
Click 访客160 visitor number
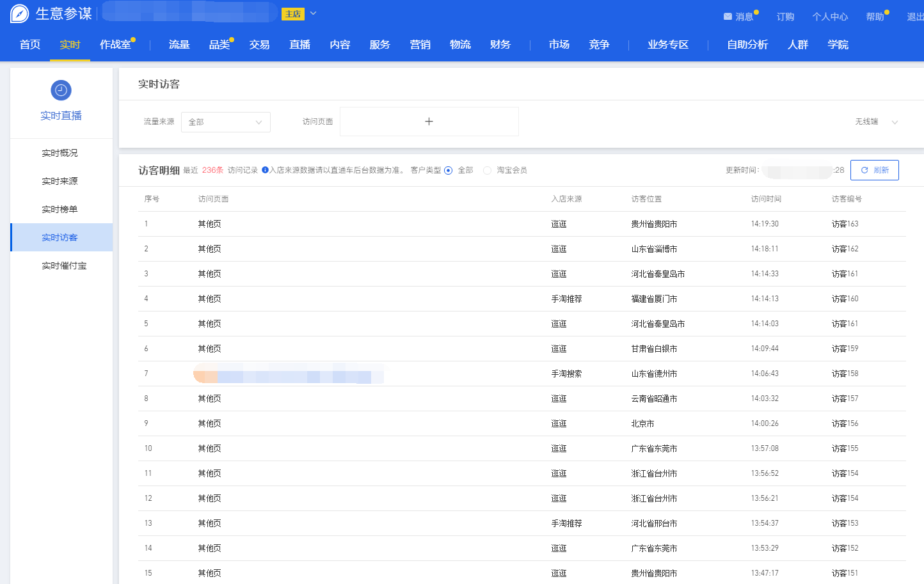pos(845,299)
